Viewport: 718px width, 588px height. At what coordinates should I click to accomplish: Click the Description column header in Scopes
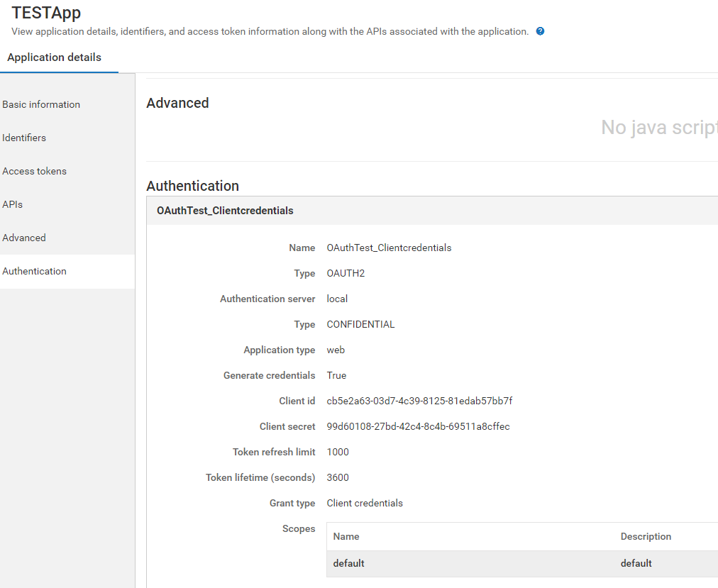(646, 536)
